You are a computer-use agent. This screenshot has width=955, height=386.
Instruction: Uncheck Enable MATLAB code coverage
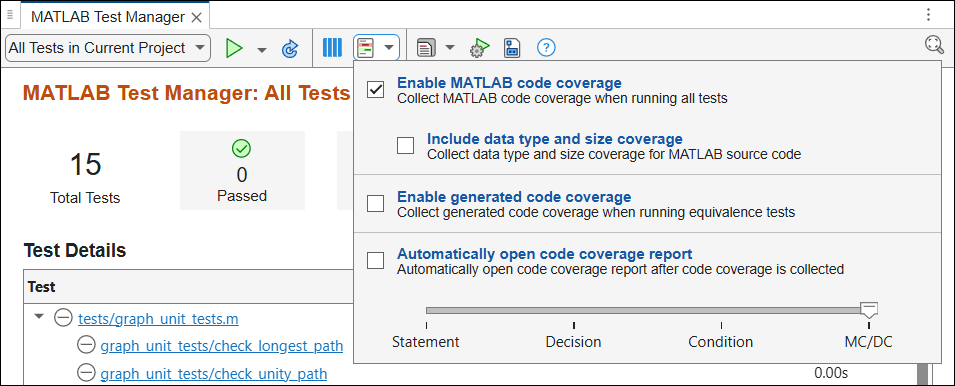376,90
